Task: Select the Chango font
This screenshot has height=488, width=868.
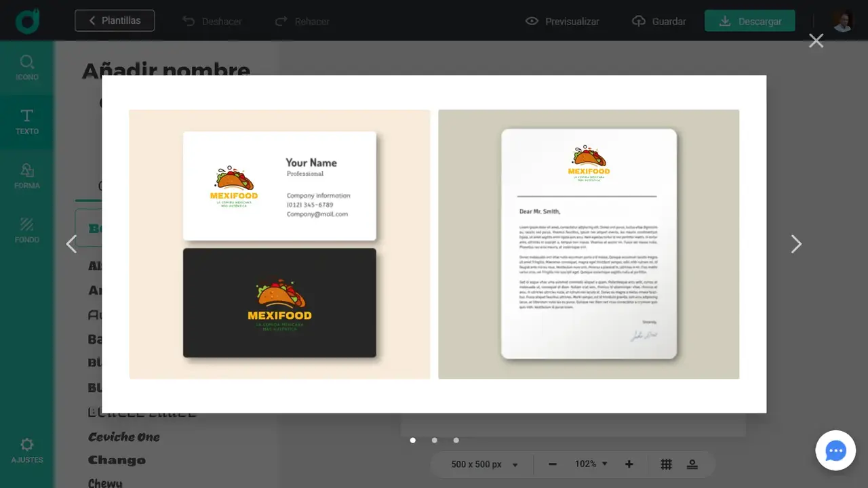Action: (117, 460)
